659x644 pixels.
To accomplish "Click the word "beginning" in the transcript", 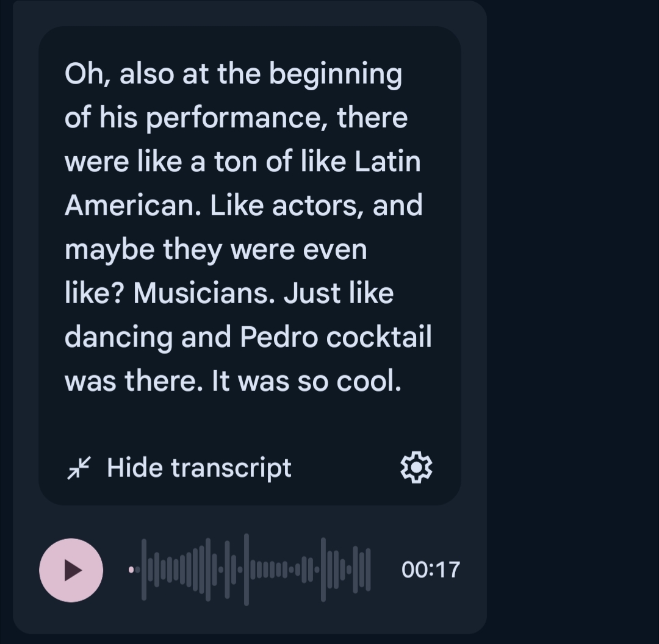I will pos(335,74).
